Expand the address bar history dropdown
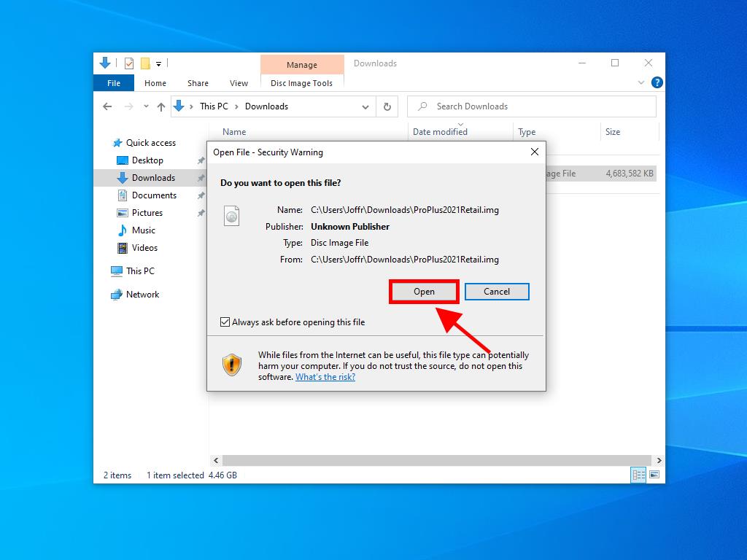Screen dimensions: 747x560 click(x=365, y=106)
